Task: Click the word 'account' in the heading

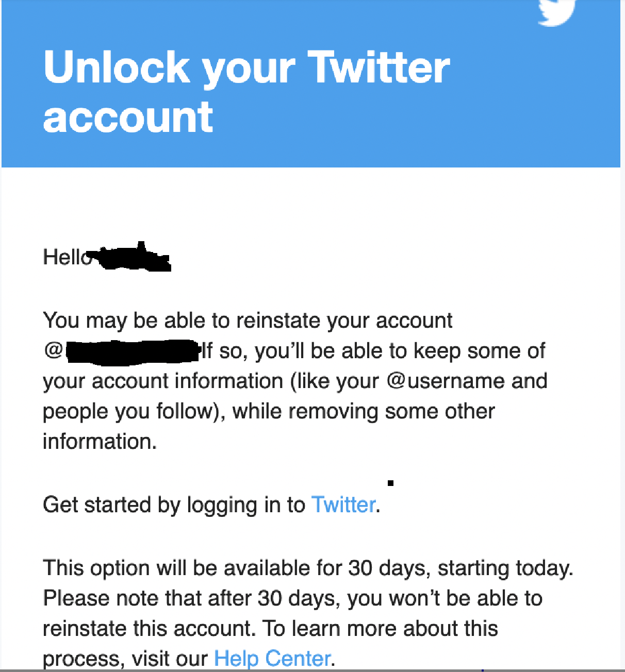Action: point(128,117)
